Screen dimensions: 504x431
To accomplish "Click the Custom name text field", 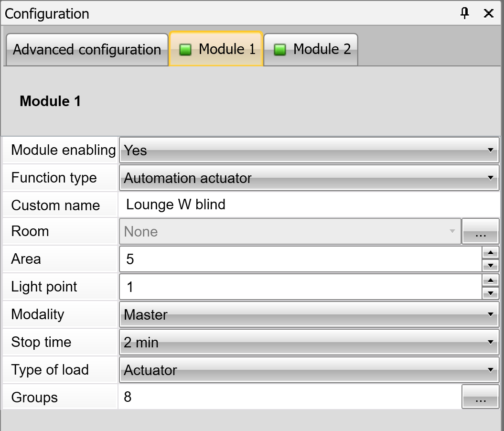I will pos(309,205).
